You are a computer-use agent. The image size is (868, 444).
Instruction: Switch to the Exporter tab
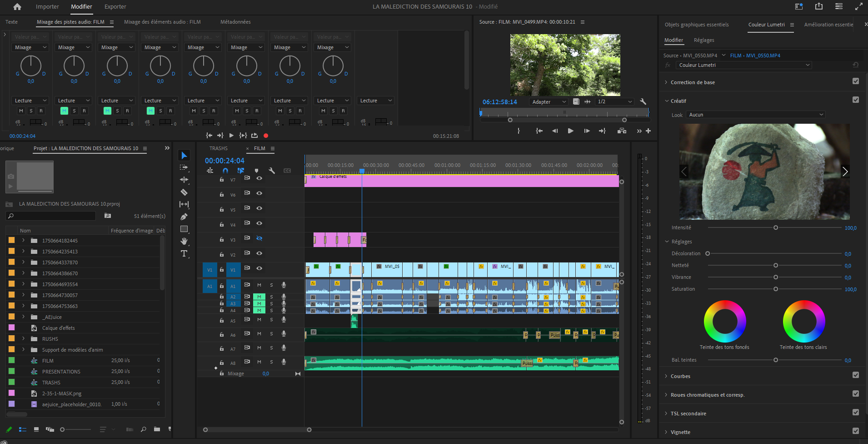115,7
